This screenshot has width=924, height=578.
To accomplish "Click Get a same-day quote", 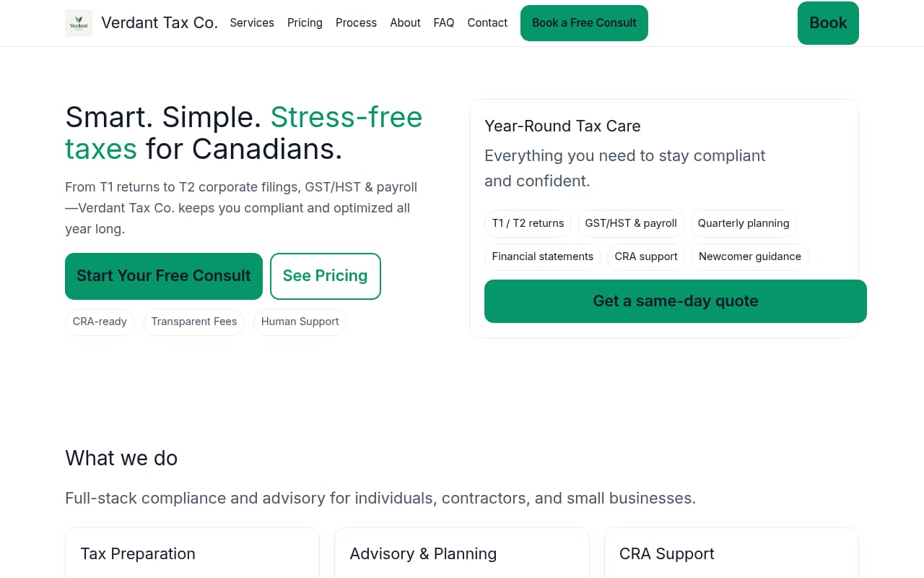I will 675,301.
